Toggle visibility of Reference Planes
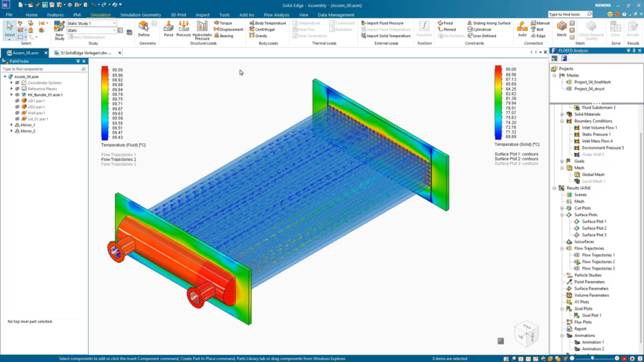644x362 pixels. [x=17, y=89]
